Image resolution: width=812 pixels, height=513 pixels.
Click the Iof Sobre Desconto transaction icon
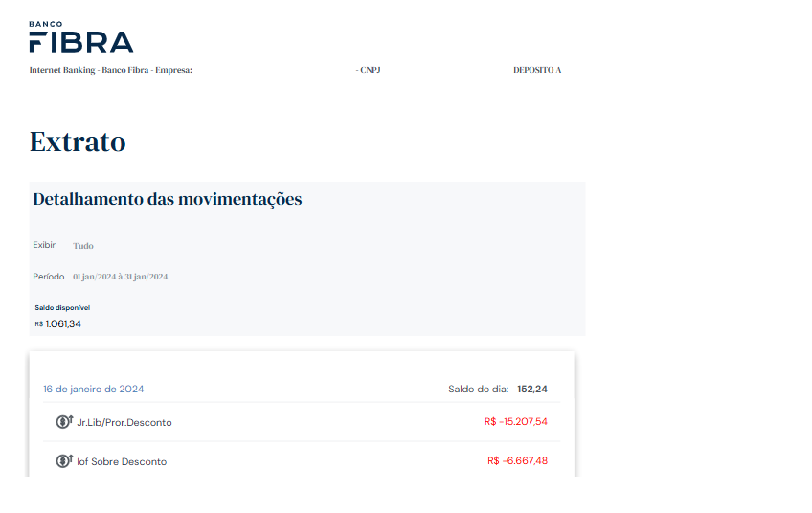[64, 460]
